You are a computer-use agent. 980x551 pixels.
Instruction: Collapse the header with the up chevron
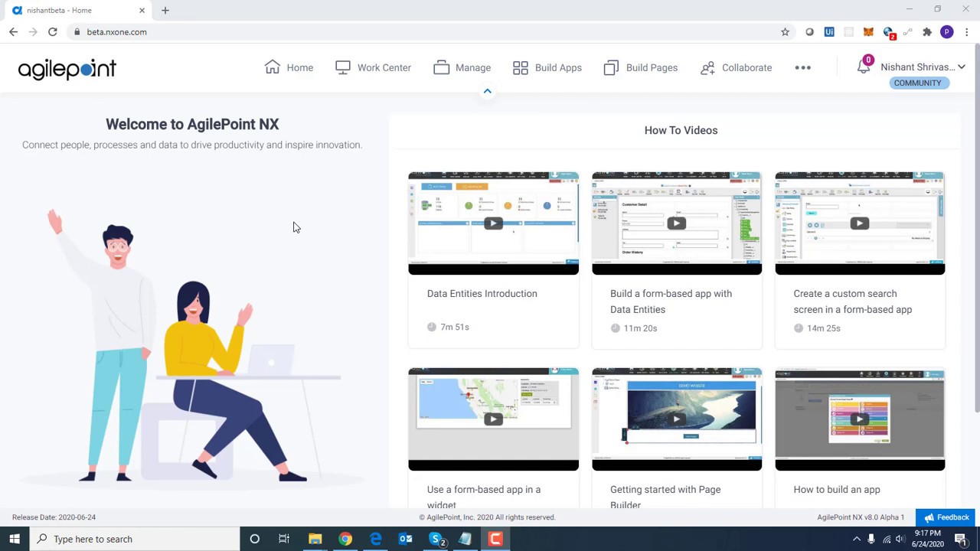487,91
